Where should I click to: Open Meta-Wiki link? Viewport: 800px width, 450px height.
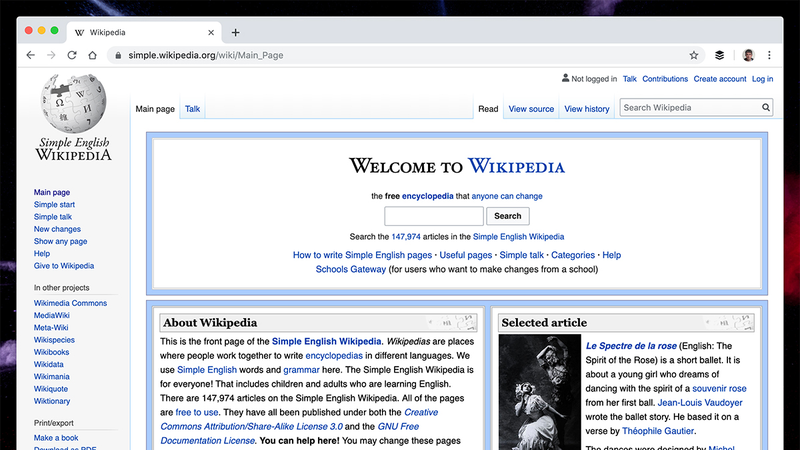coord(51,328)
